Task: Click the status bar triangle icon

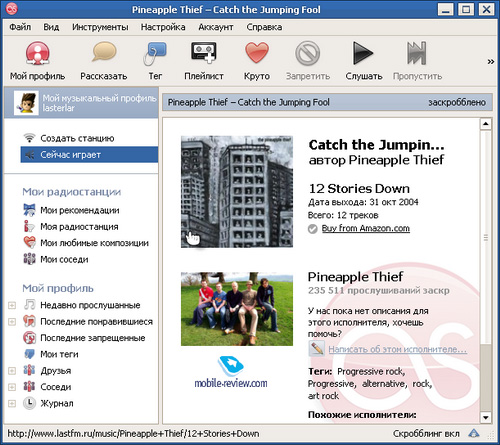Action: coord(474,433)
